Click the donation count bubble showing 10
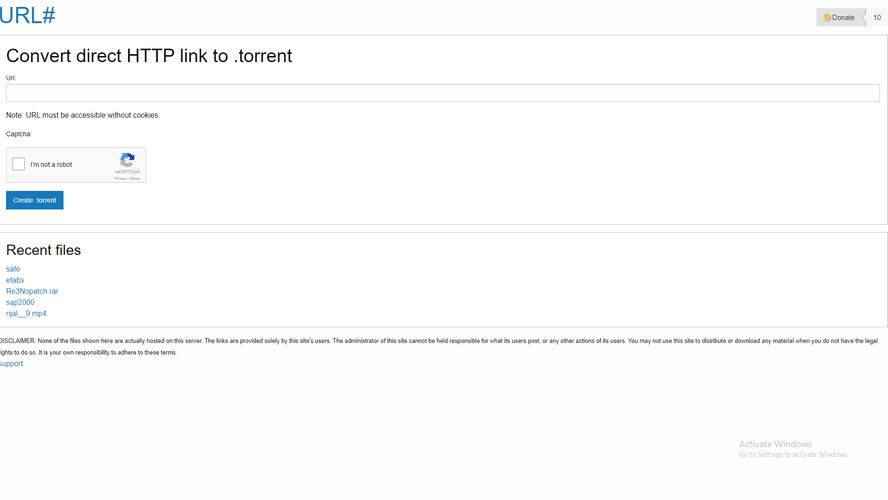Viewport: 888px width, 500px height. [877, 18]
